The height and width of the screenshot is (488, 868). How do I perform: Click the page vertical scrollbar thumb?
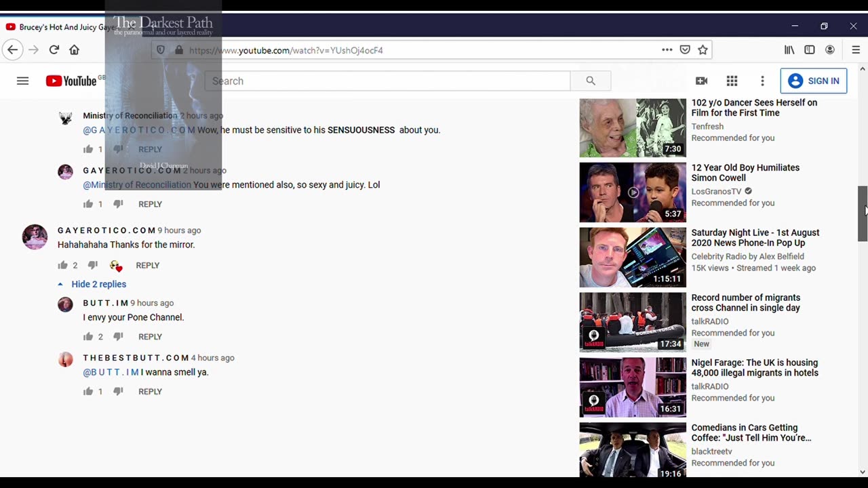[863, 213]
